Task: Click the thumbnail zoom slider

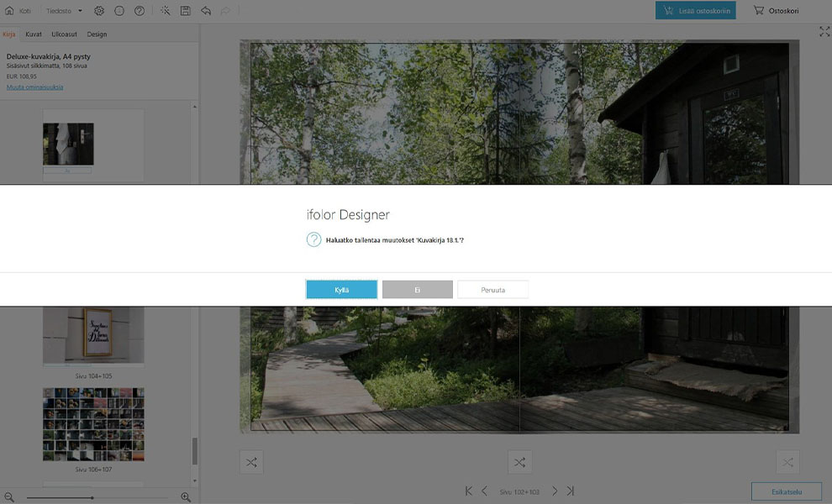Action: pos(92,497)
